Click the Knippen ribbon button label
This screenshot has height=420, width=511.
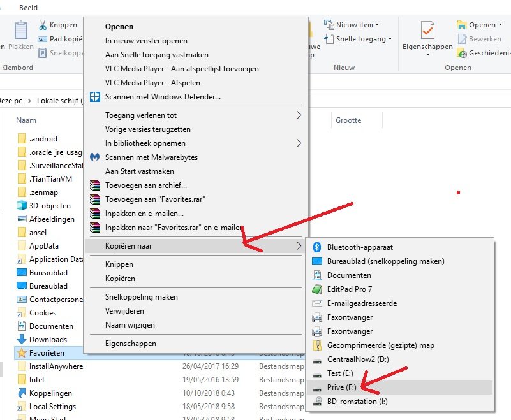63,25
